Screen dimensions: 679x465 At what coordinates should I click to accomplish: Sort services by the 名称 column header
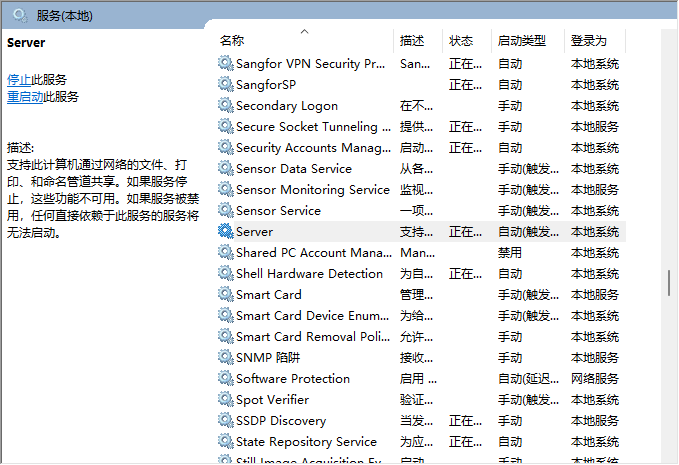(232, 41)
